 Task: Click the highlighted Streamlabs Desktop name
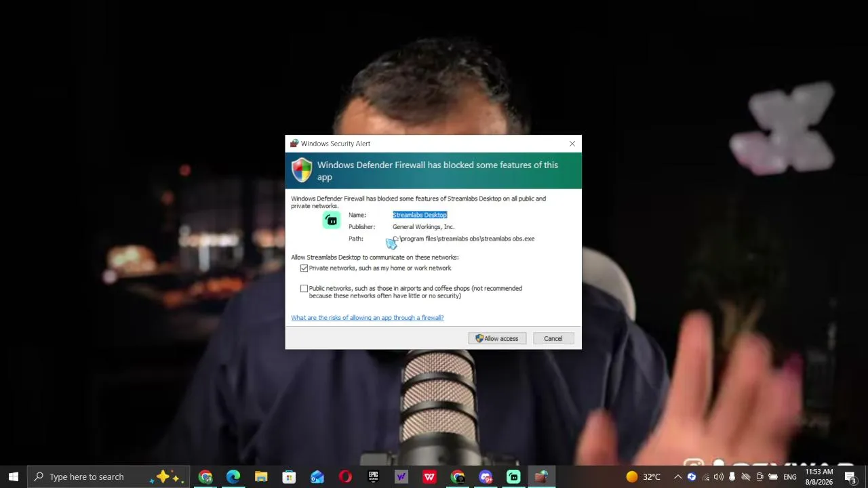point(420,215)
